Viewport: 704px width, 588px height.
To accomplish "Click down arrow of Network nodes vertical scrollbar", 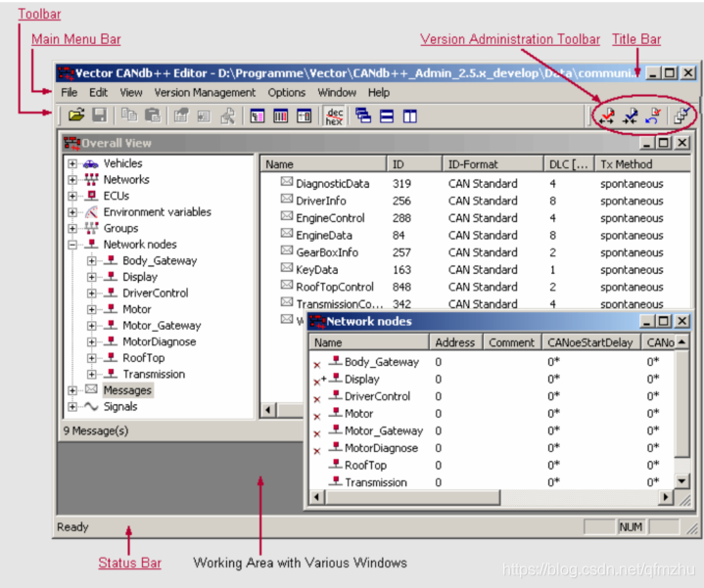I will point(681,480).
